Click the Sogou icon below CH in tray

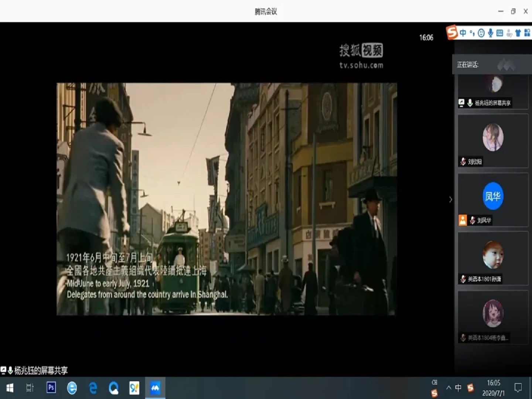[x=434, y=393]
